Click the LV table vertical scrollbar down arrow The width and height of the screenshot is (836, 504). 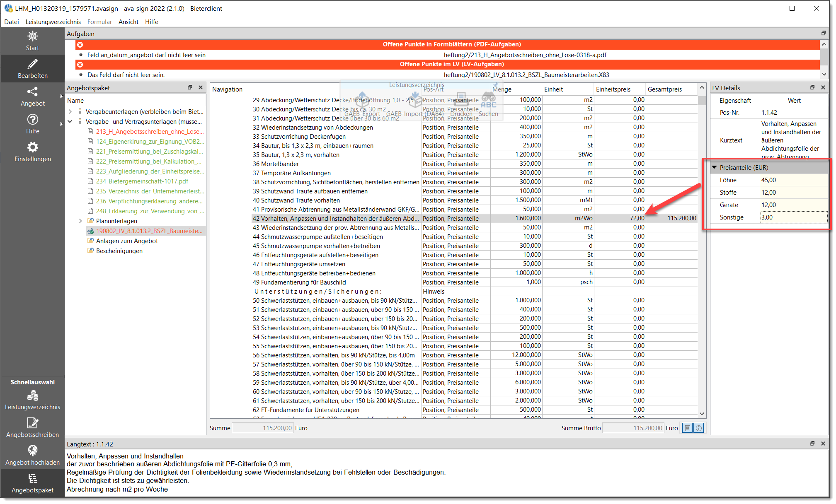point(702,414)
